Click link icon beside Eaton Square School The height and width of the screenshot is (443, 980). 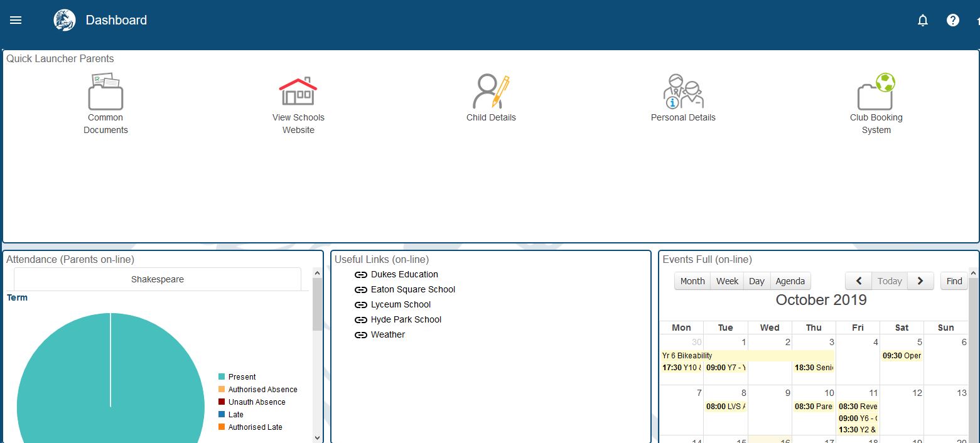[361, 290]
